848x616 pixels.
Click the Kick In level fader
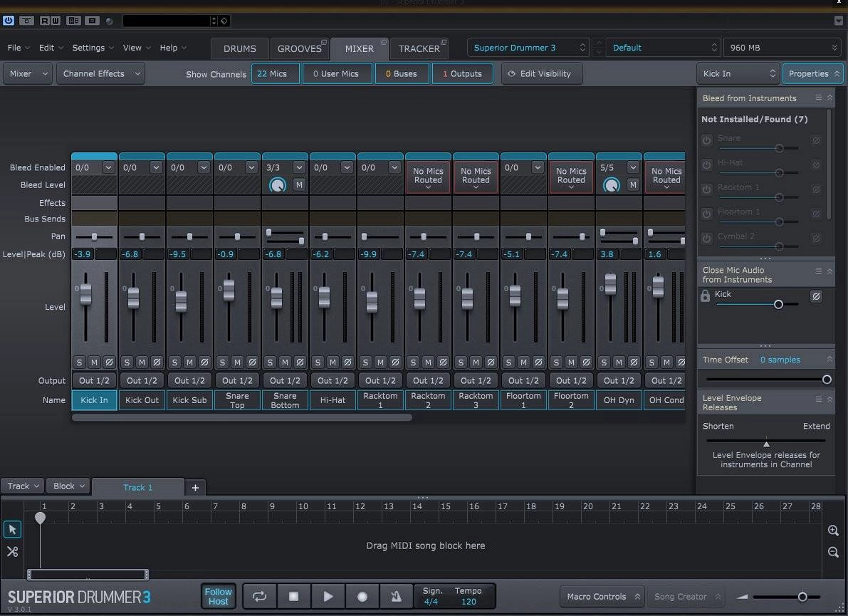[x=85, y=293]
